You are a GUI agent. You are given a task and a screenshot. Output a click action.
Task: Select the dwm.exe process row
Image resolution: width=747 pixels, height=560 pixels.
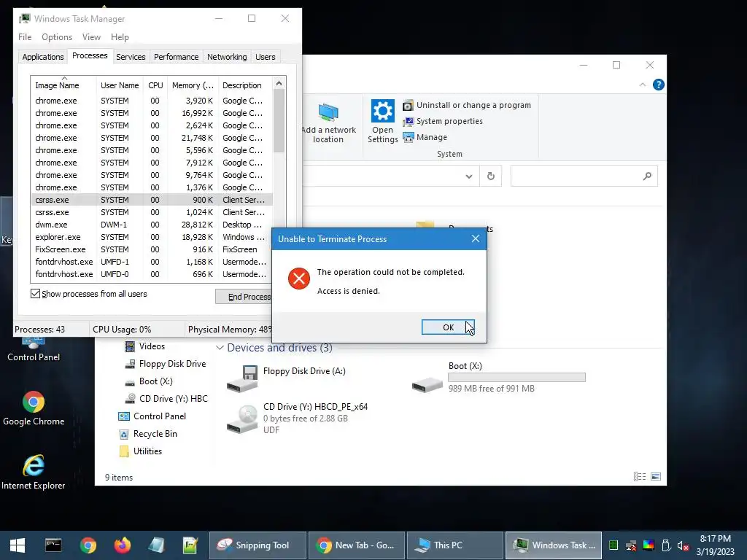(x=152, y=225)
